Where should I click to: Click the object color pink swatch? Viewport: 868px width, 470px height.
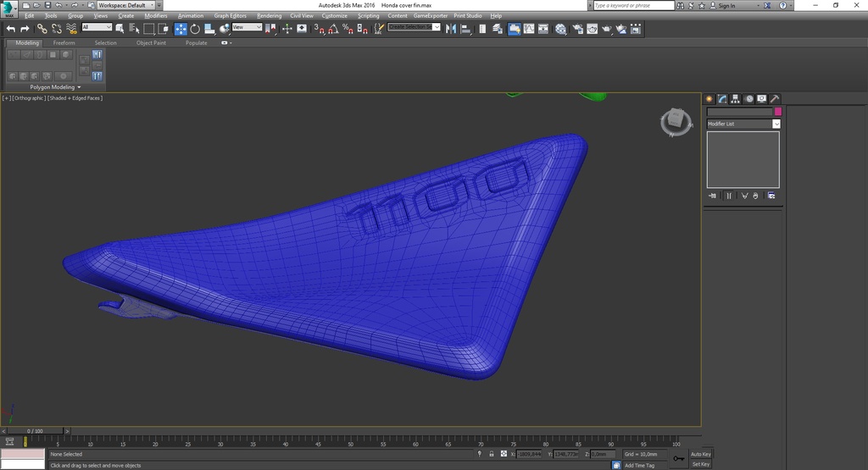point(778,112)
